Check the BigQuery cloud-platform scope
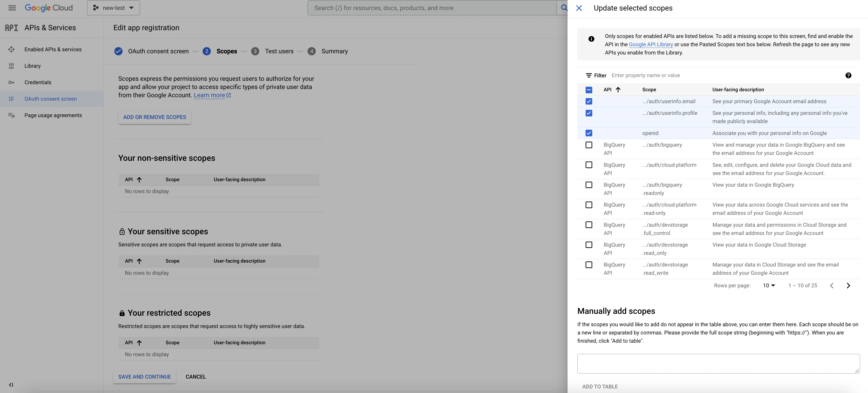The width and height of the screenshot is (868, 393). pos(589,165)
